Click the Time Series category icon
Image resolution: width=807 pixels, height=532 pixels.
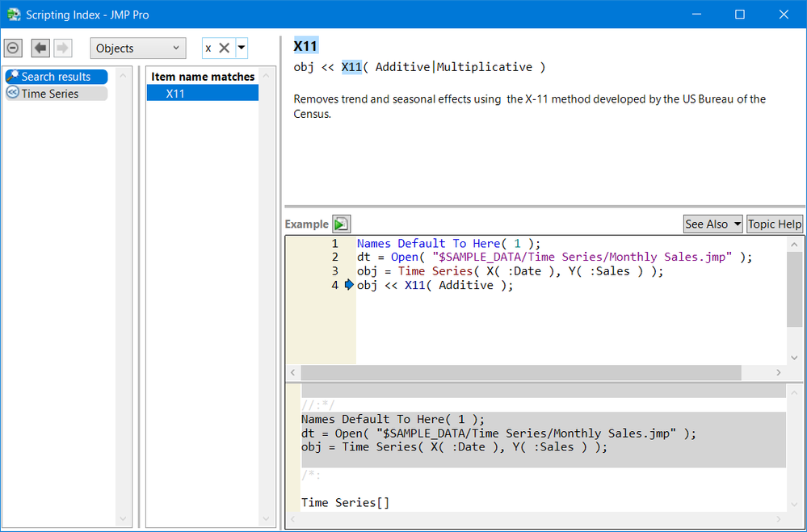pyautogui.click(x=13, y=94)
